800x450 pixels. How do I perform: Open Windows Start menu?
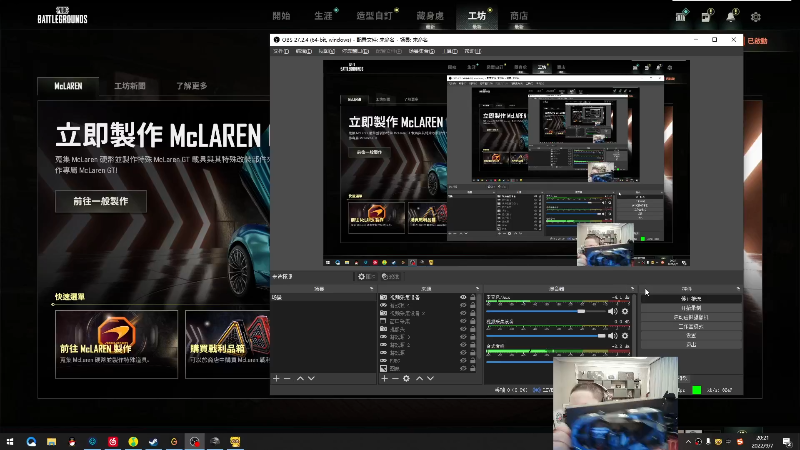(10, 441)
